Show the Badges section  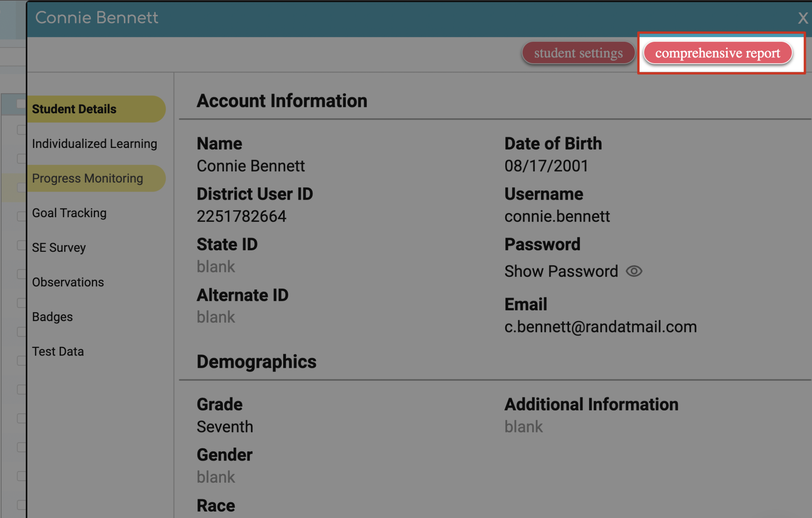[52, 317]
